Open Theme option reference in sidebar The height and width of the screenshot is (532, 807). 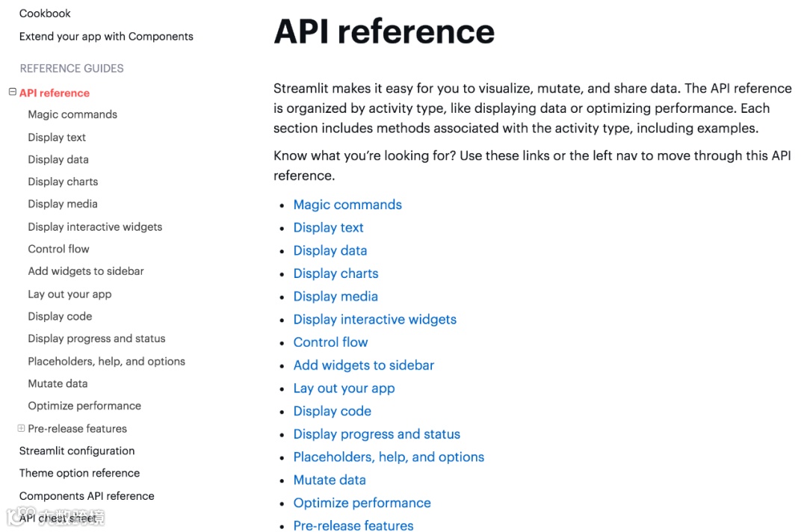(79, 473)
